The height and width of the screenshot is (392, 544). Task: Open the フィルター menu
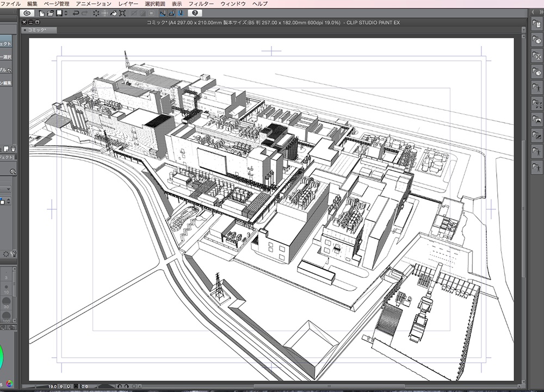tap(201, 4)
